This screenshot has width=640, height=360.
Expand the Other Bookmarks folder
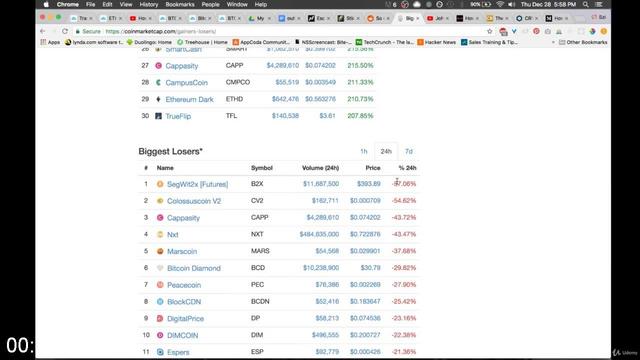(583, 42)
